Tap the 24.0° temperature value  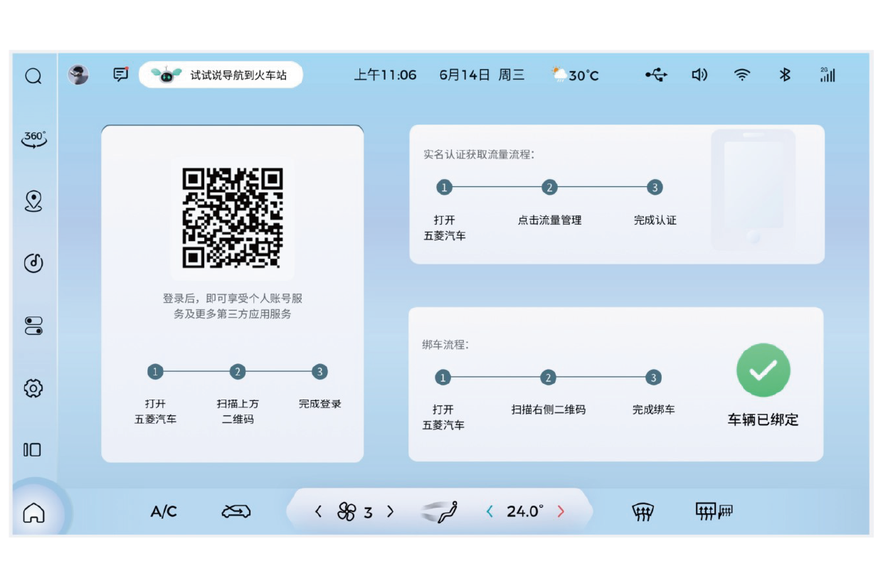click(525, 511)
